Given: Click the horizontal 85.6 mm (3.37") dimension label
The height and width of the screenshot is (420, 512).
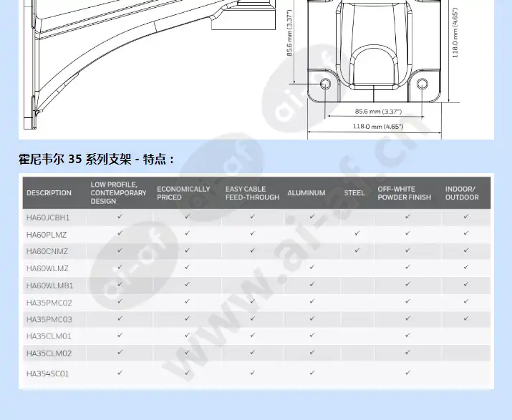Looking at the screenshot, I should pos(378,112).
